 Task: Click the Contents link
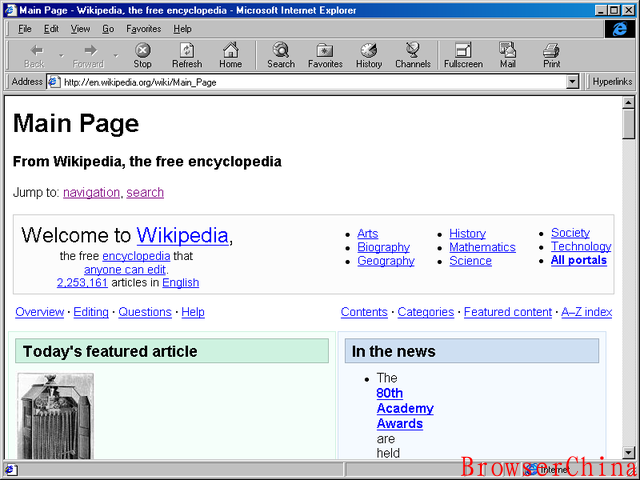(x=364, y=312)
